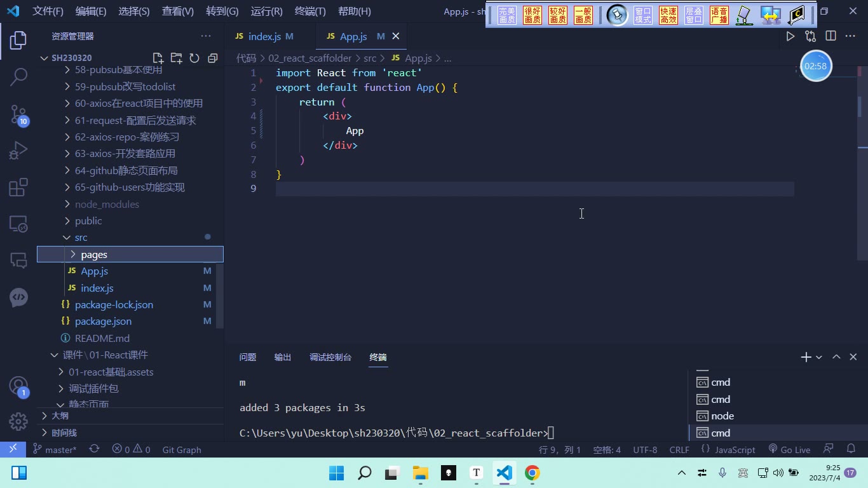Open the Search view icon
This screenshot has height=488, width=868.
click(18, 77)
